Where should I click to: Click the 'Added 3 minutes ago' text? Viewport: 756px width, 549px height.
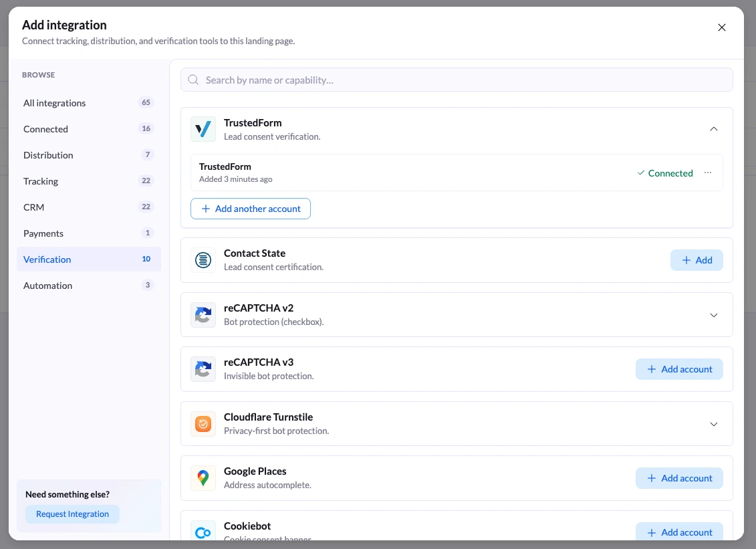(236, 179)
